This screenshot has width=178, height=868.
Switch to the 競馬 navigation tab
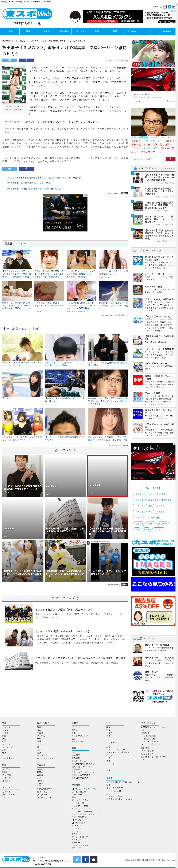pos(115,31)
